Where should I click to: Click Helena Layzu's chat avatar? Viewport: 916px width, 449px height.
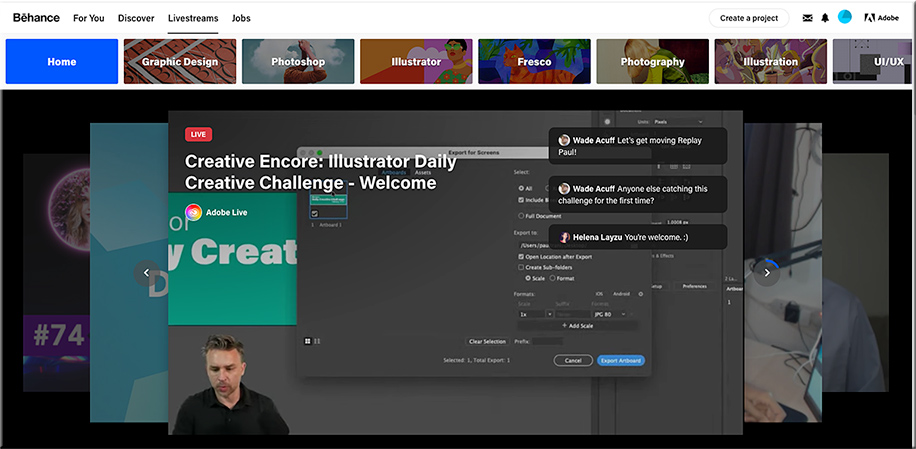point(564,237)
